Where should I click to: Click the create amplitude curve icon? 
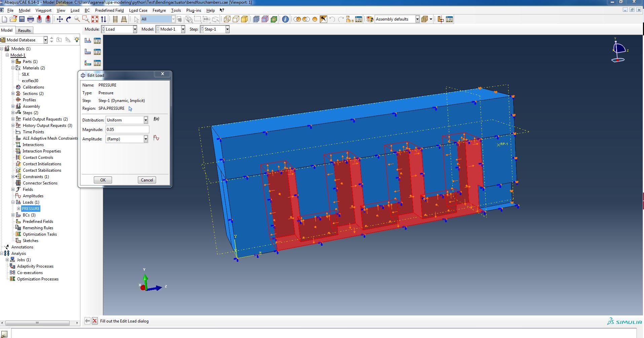tap(156, 138)
